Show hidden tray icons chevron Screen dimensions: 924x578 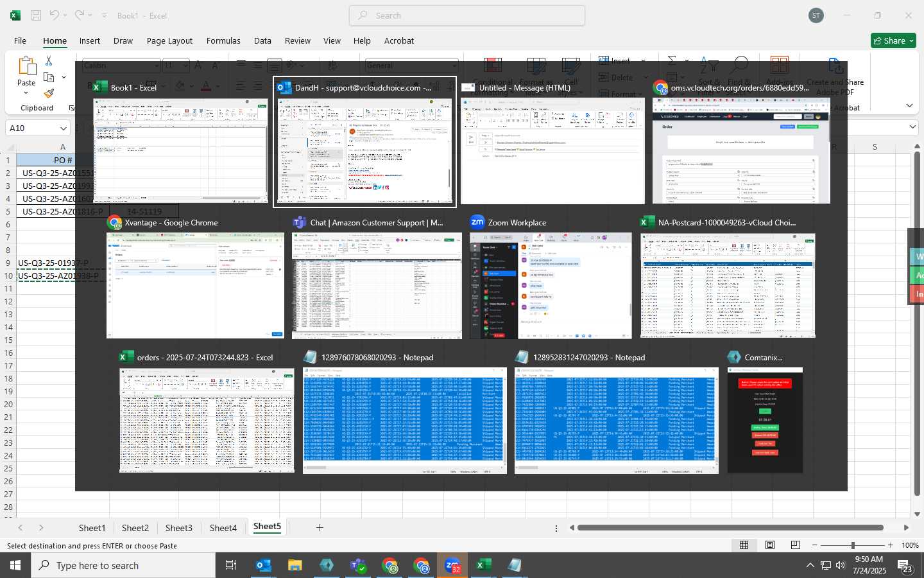pos(810,565)
